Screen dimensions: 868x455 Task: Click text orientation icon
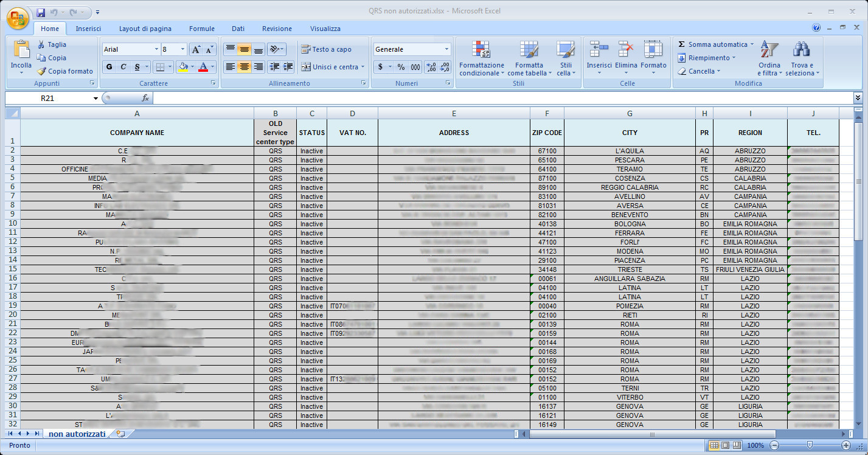point(276,49)
